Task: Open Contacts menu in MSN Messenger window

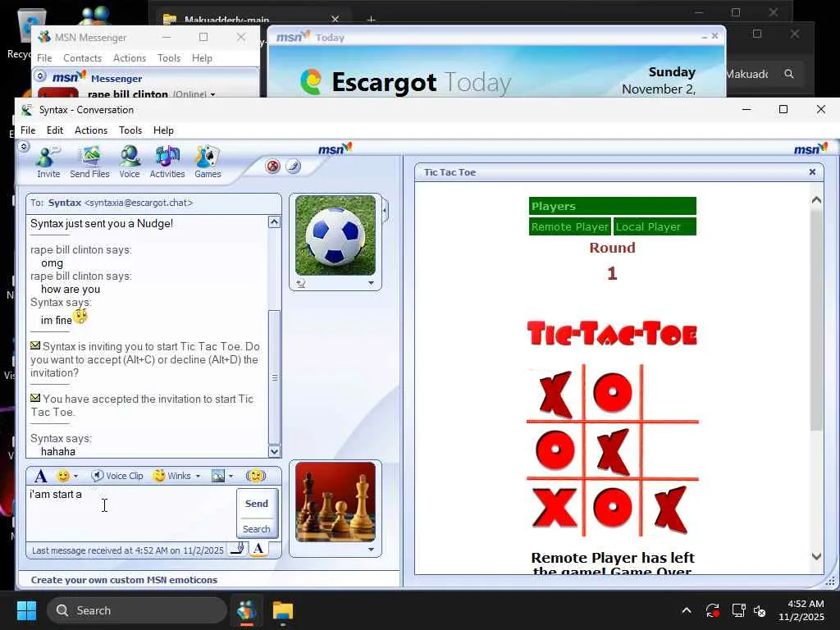Action: click(x=83, y=58)
